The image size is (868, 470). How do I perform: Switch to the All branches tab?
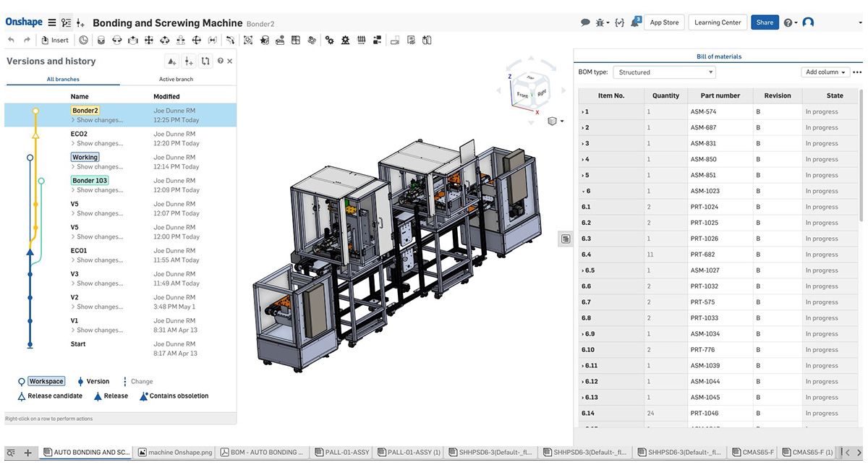[63, 79]
